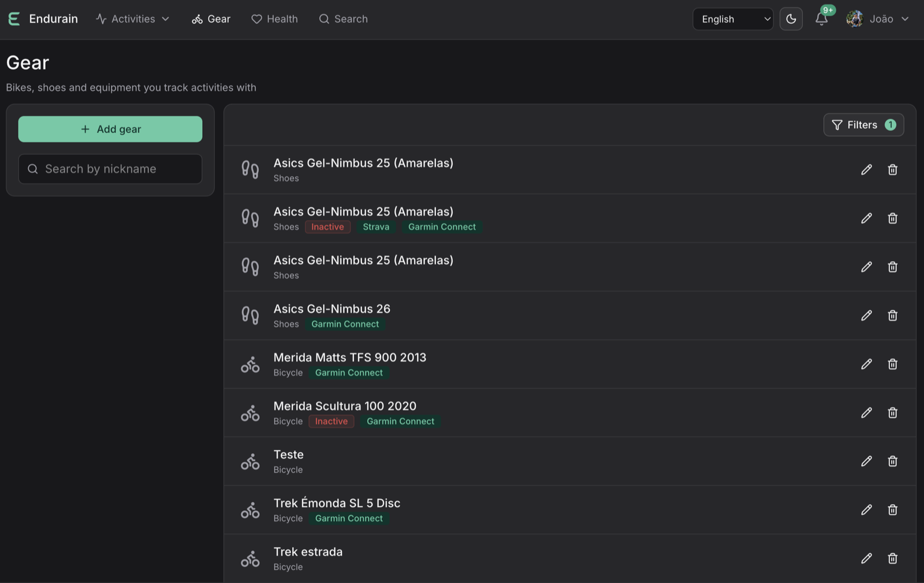Click the bicycle icon beside Trek Émonda SL 5
The width and height of the screenshot is (924, 583).
[250, 510]
